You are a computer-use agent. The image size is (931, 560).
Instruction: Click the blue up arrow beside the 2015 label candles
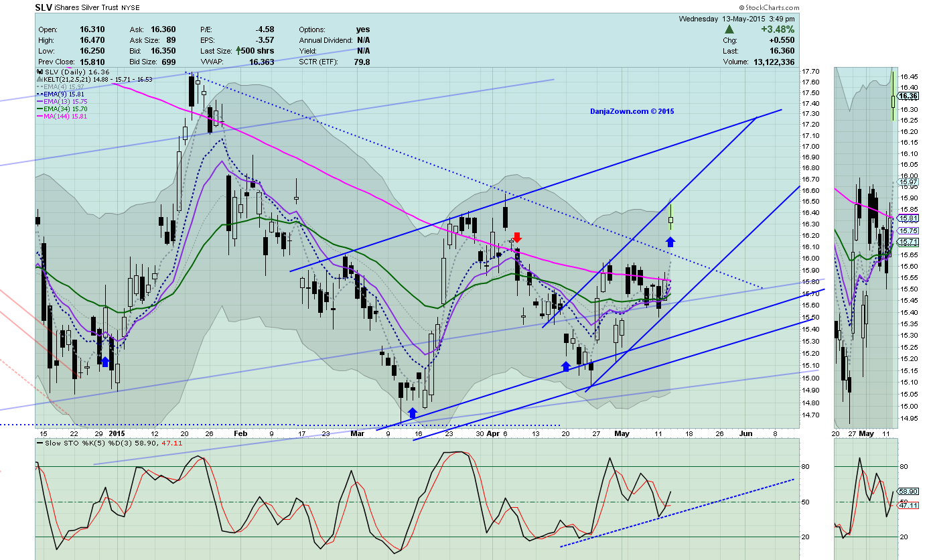pyautogui.click(x=105, y=361)
